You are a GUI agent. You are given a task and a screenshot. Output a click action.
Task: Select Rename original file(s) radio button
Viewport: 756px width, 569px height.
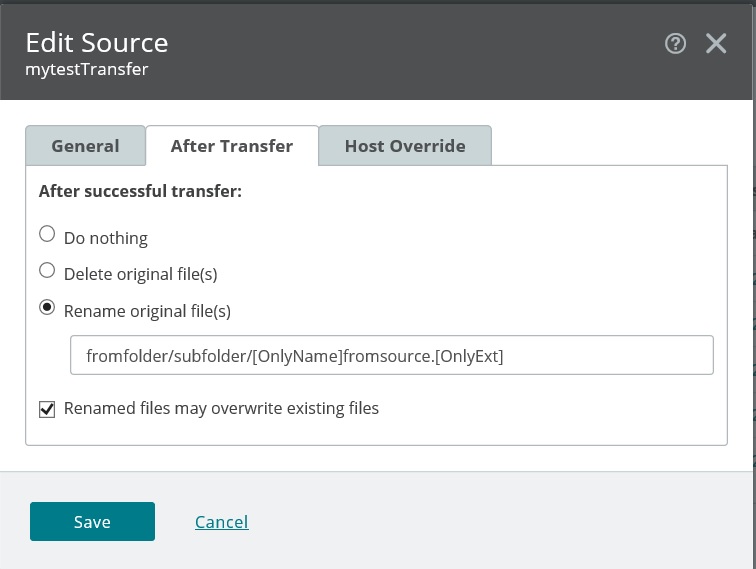coord(47,307)
